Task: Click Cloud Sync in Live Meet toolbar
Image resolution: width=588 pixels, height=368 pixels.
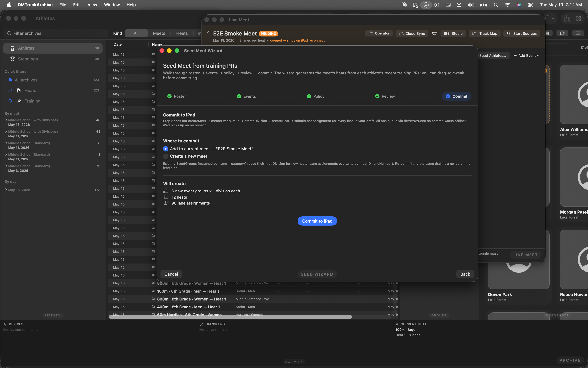Action: pos(412,33)
